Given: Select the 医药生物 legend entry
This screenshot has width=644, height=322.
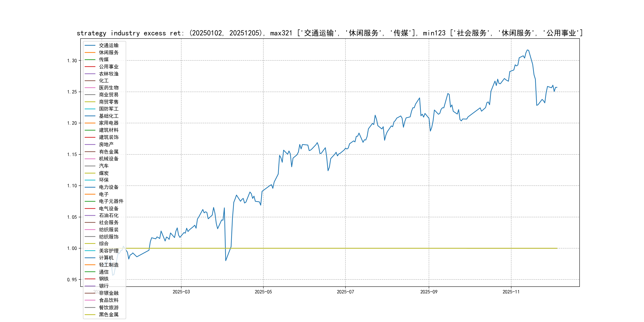Looking at the screenshot, I should (x=109, y=88).
